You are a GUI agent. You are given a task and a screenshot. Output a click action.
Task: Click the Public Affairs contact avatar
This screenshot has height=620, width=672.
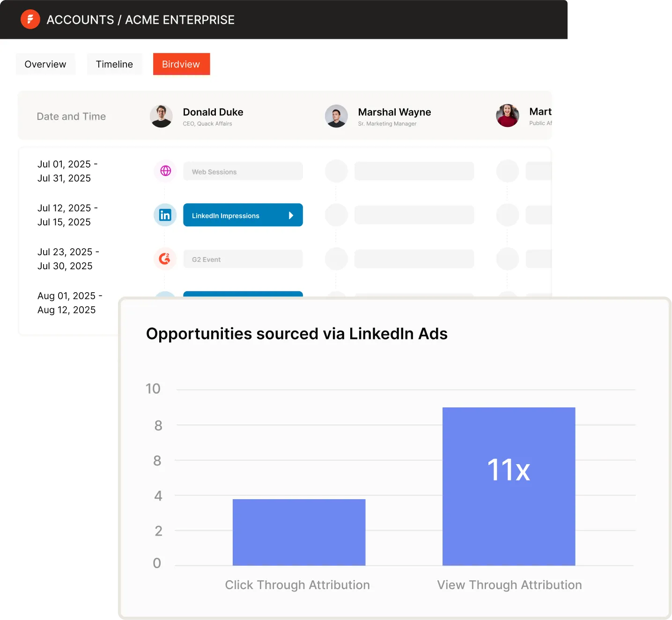(x=507, y=116)
